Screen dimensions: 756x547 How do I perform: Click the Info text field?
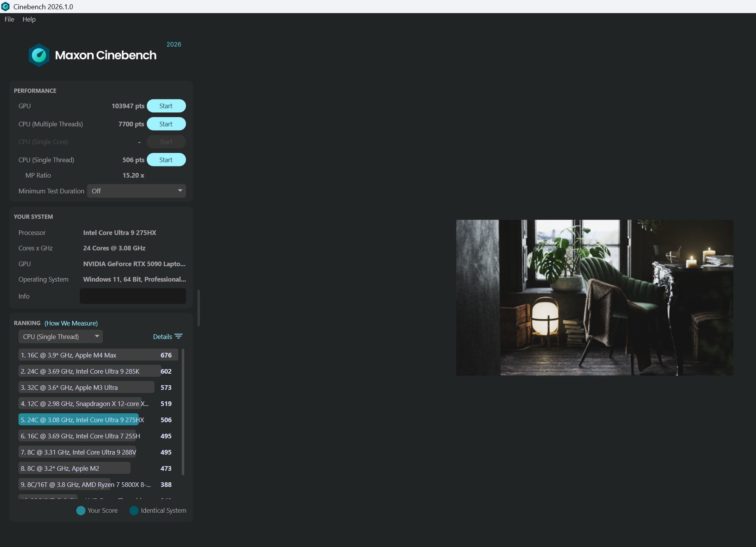[x=132, y=296]
